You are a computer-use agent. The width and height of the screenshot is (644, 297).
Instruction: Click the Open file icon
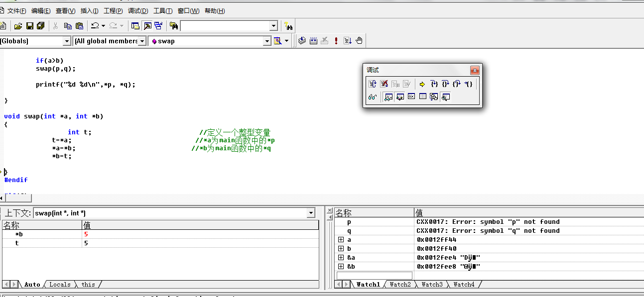pos(18,26)
